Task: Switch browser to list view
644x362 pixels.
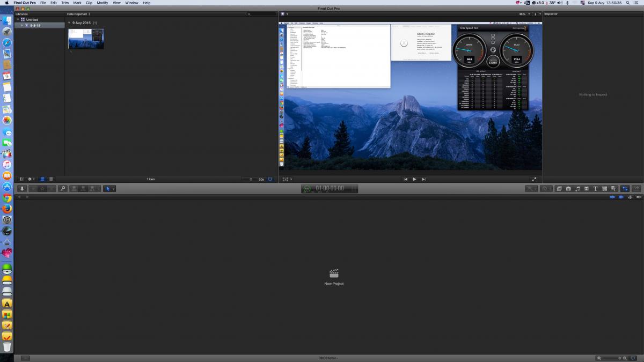Action: click(x=51, y=179)
